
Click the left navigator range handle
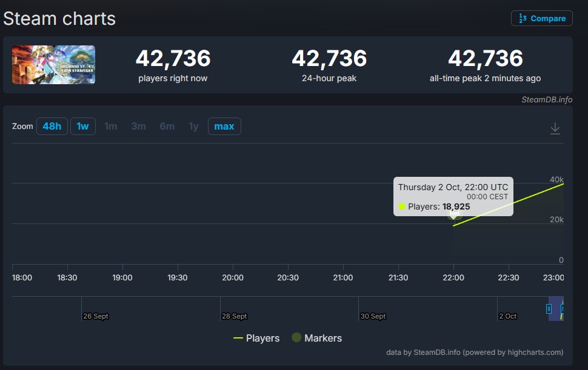click(x=549, y=309)
